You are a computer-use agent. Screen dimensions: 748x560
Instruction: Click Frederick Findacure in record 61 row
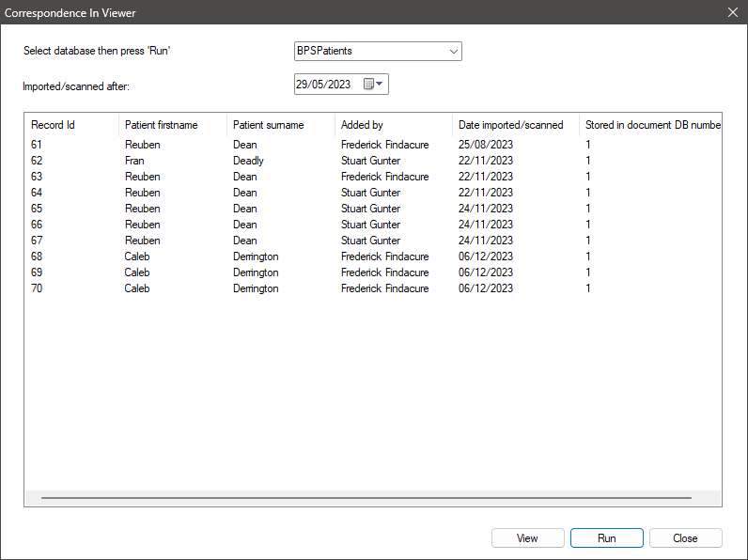coord(385,145)
